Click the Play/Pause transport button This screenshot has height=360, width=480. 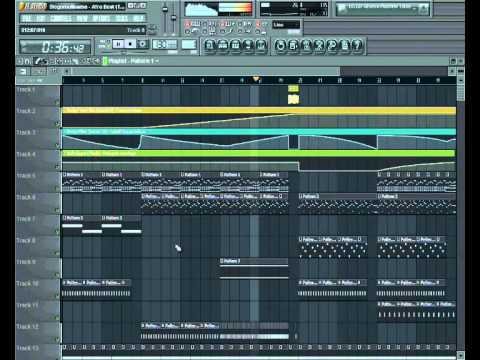click(118, 44)
